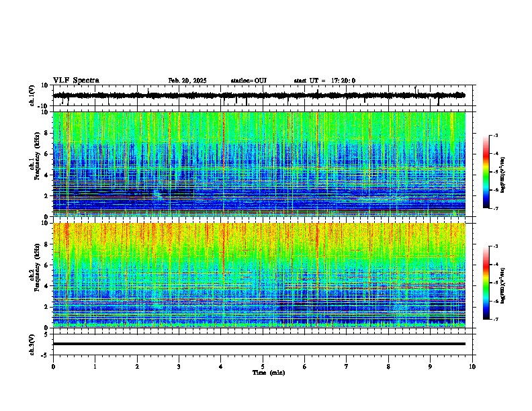The height and width of the screenshot is (411, 532).
Task: Click the 'station=OUJ' label
Action: 249,81
